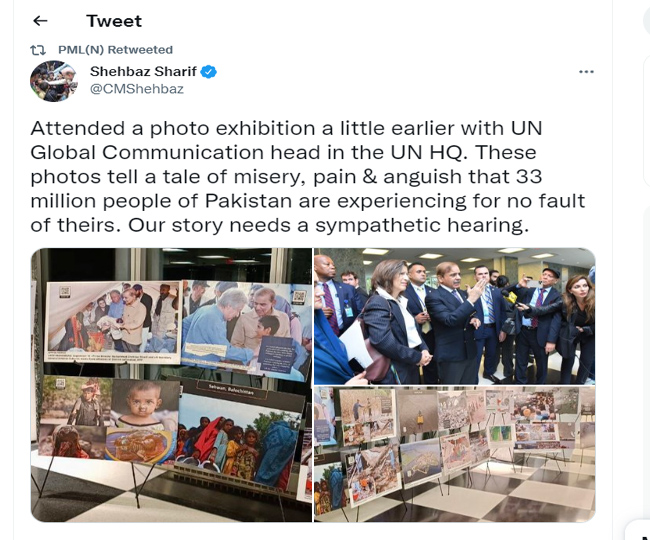Click the yellow microphone in the officials photo
Image resolution: width=650 pixels, height=540 pixels.
point(509,297)
